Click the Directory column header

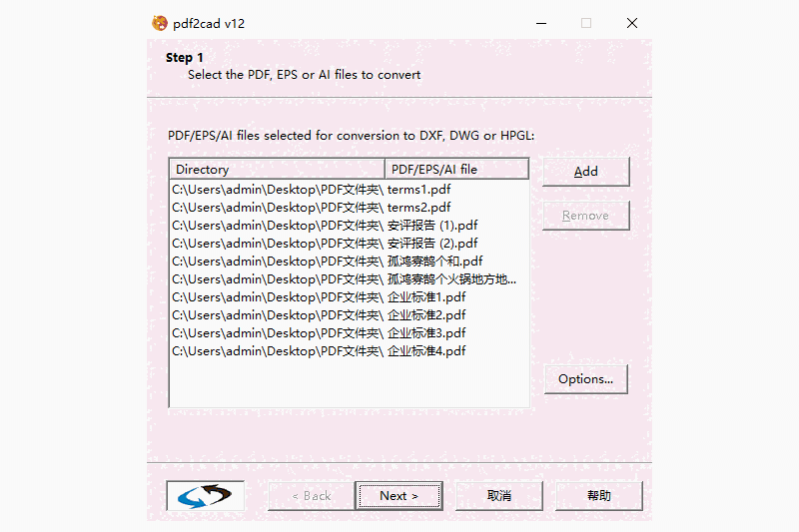coord(277,169)
